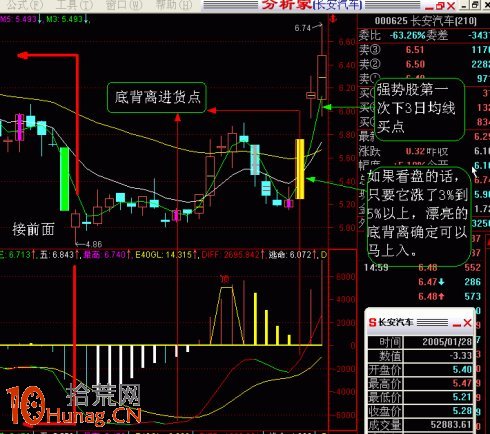Click the red S icon in 长安汽车 popup
490x434 pixels.
[x=372, y=322]
